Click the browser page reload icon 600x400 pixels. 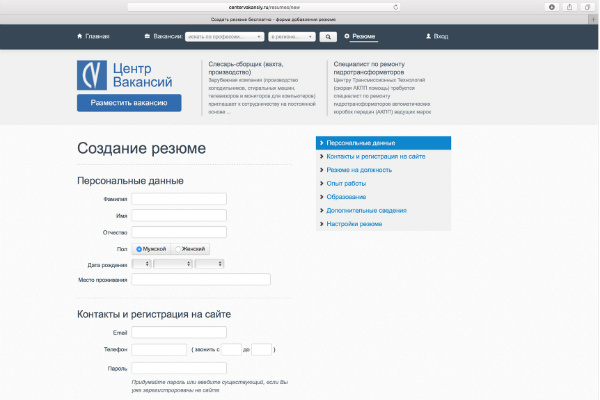coord(397,7)
